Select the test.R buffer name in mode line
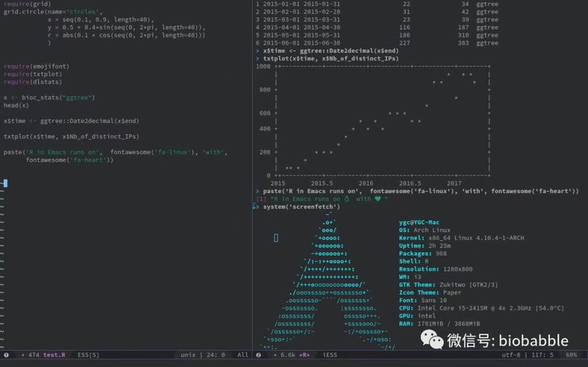The image size is (588, 367). [x=55, y=355]
